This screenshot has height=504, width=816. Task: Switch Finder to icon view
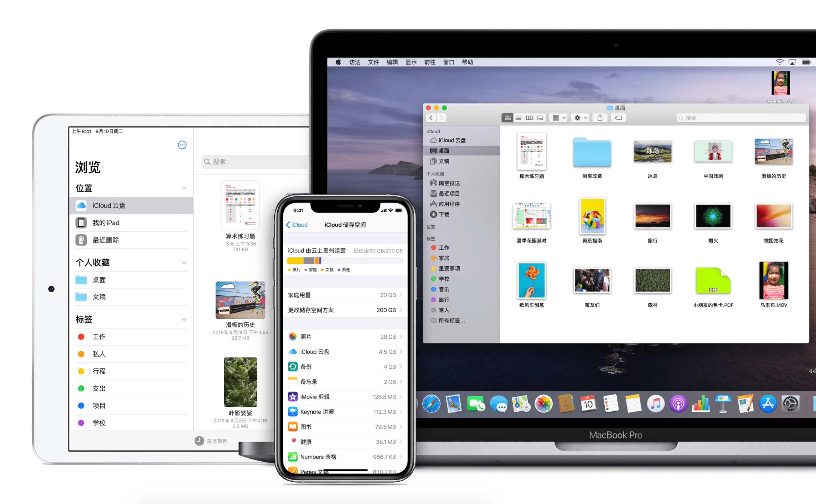[507, 118]
